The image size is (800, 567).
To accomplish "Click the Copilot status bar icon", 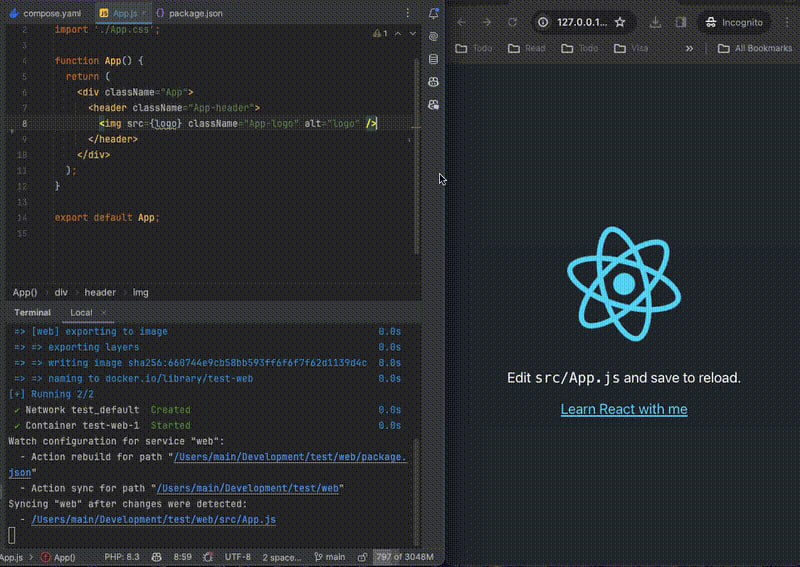I will point(157,557).
